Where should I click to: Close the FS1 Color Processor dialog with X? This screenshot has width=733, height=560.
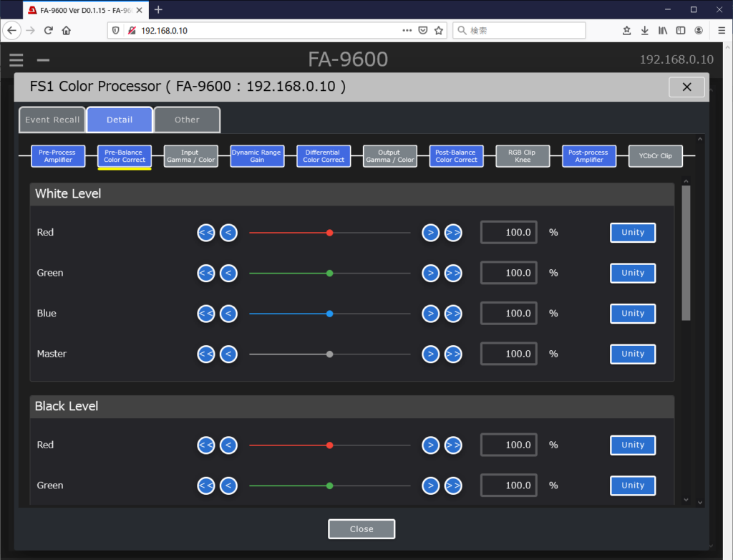[x=686, y=87]
